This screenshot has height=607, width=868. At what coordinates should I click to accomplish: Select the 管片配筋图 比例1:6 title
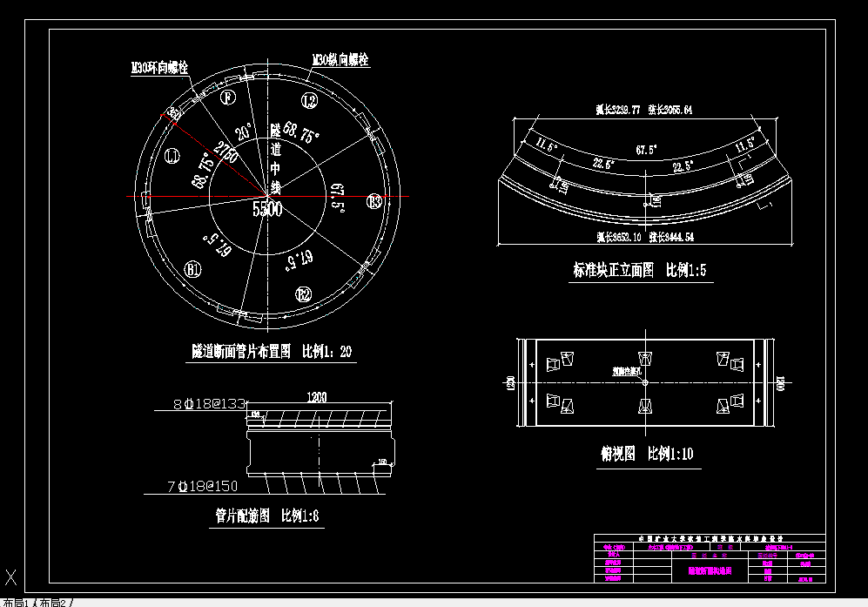click(266, 516)
